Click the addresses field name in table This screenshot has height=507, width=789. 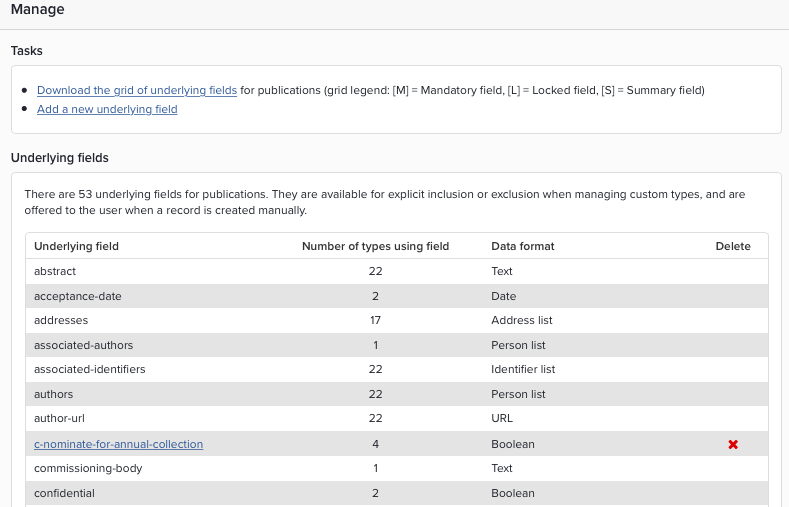[61, 320]
